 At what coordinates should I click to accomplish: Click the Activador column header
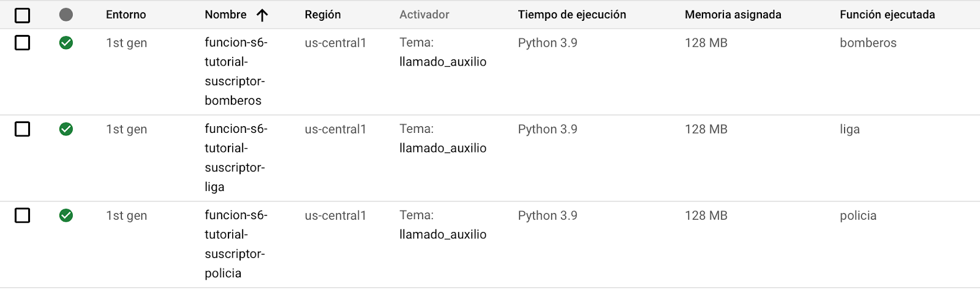click(x=424, y=15)
